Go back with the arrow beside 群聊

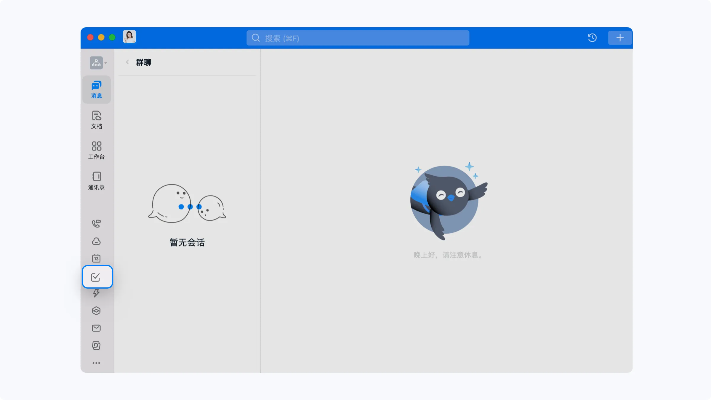(127, 62)
